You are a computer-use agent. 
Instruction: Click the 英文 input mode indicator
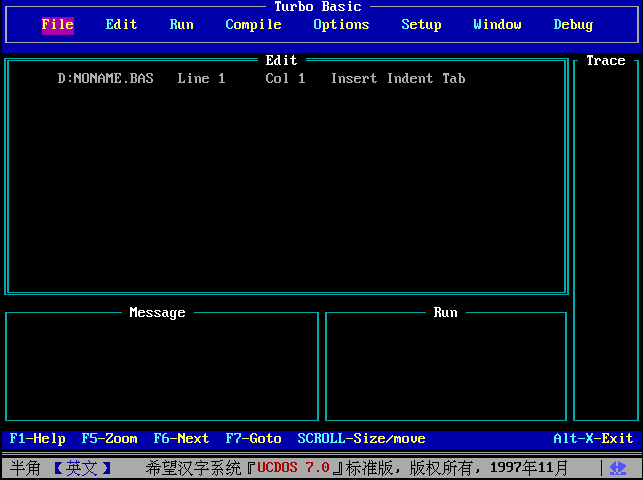(82, 468)
